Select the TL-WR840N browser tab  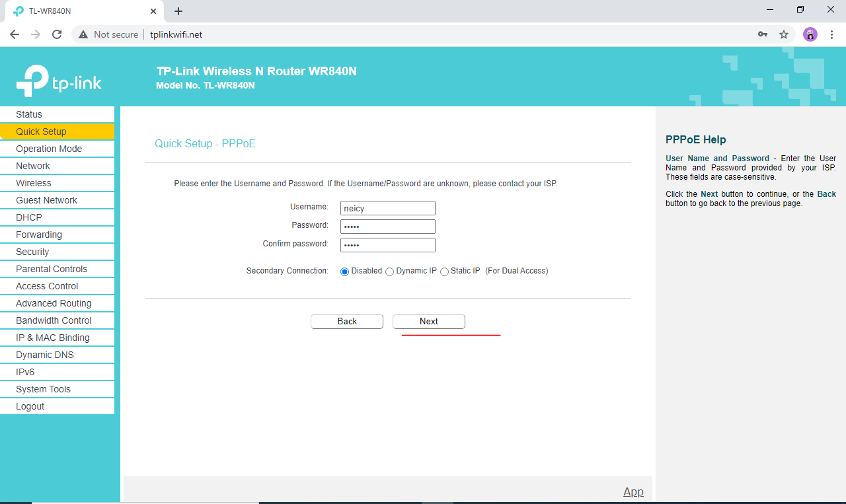click(84, 11)
